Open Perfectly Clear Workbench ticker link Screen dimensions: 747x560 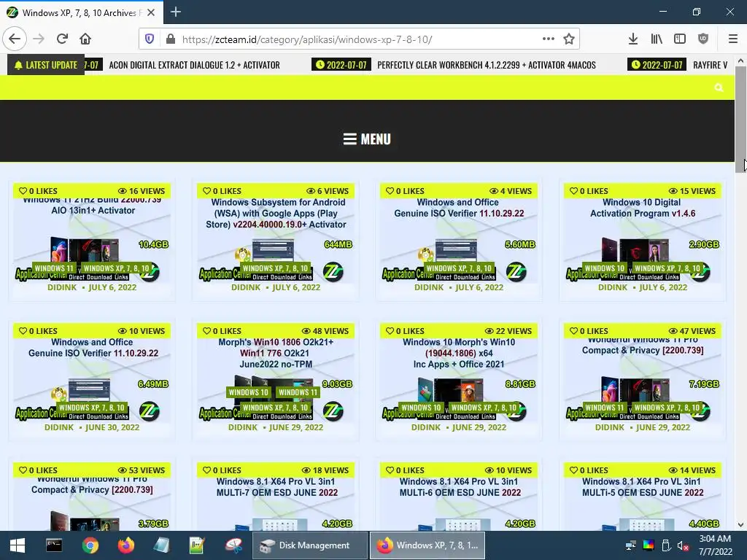(x=487, y=65)
